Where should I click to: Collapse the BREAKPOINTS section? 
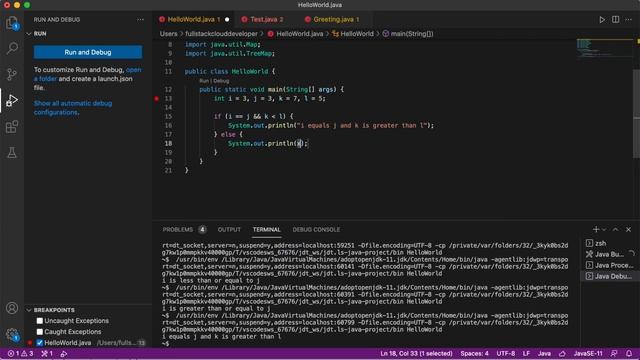point(29,310)
